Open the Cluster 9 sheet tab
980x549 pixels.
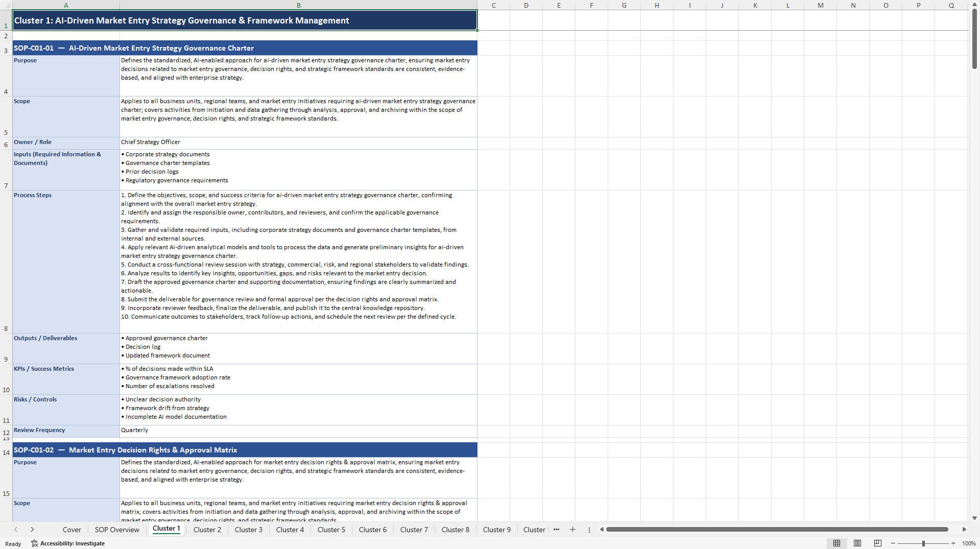point(497,530)
